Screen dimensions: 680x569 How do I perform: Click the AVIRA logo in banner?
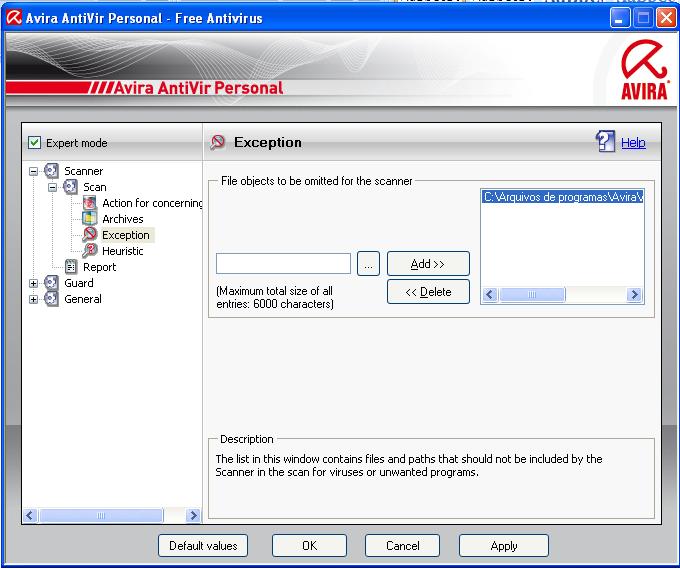(644, 70)
